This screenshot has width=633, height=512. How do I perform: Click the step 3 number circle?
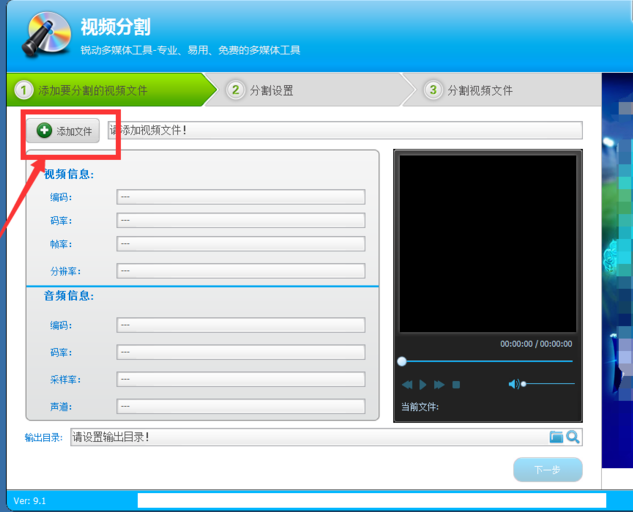pyautogui.click(x=433, y=90)
